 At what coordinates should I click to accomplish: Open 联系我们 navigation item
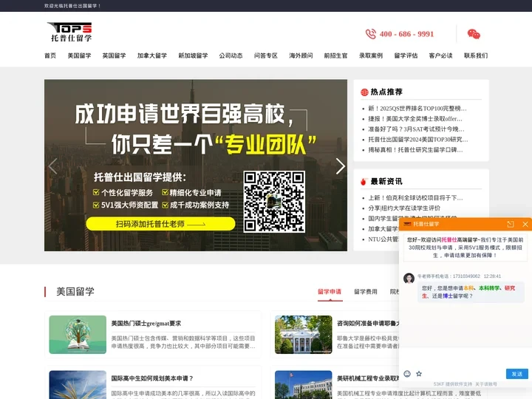click(x=476, y=55)
